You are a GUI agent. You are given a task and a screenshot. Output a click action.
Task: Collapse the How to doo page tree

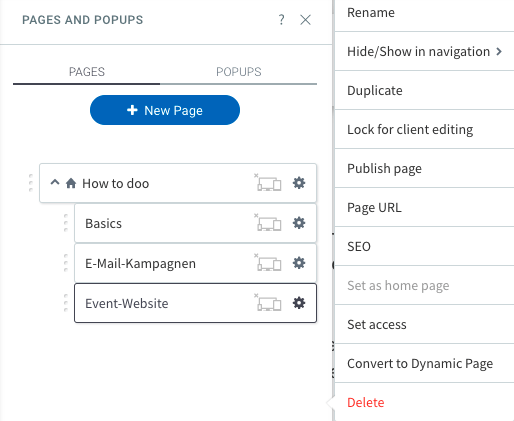[x=55, y=183]
